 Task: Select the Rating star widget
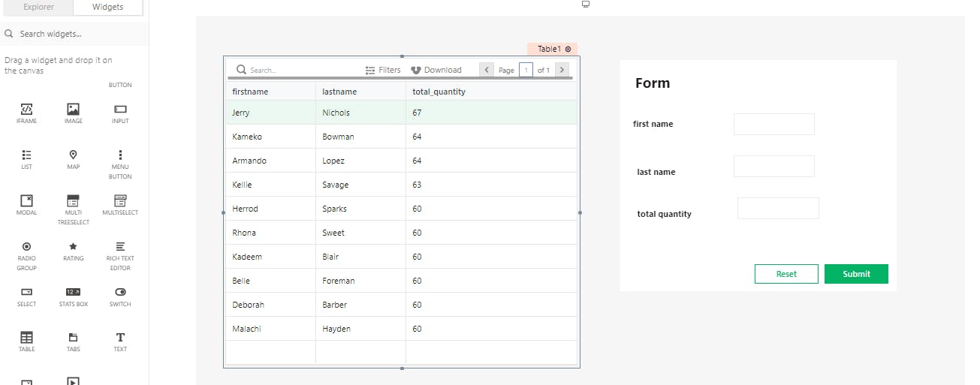73,246
